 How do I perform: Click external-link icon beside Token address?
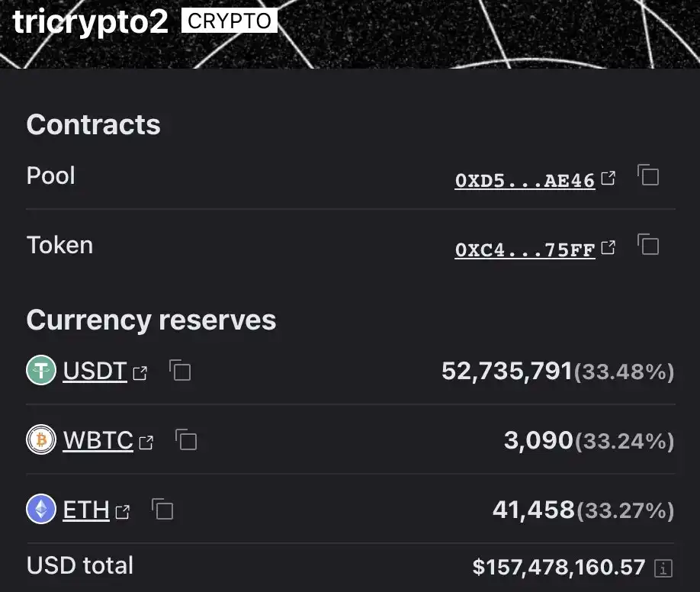608,248
